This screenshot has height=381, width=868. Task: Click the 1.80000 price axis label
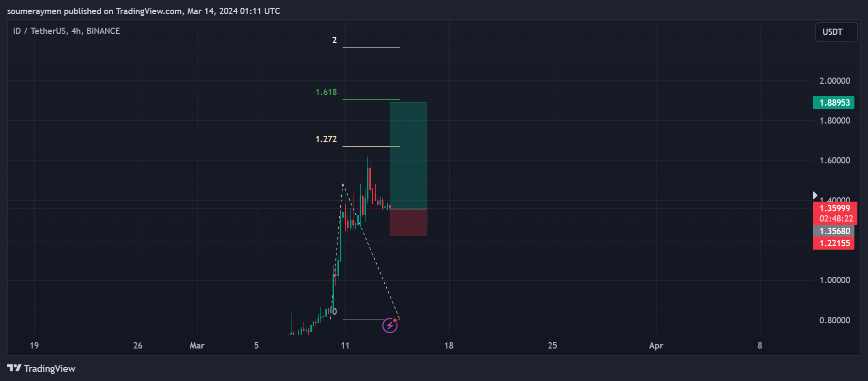tap(835, 121)
